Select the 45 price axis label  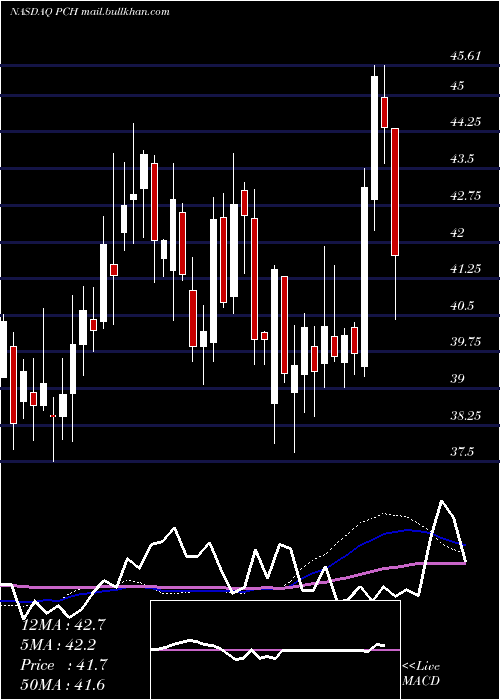457,85
